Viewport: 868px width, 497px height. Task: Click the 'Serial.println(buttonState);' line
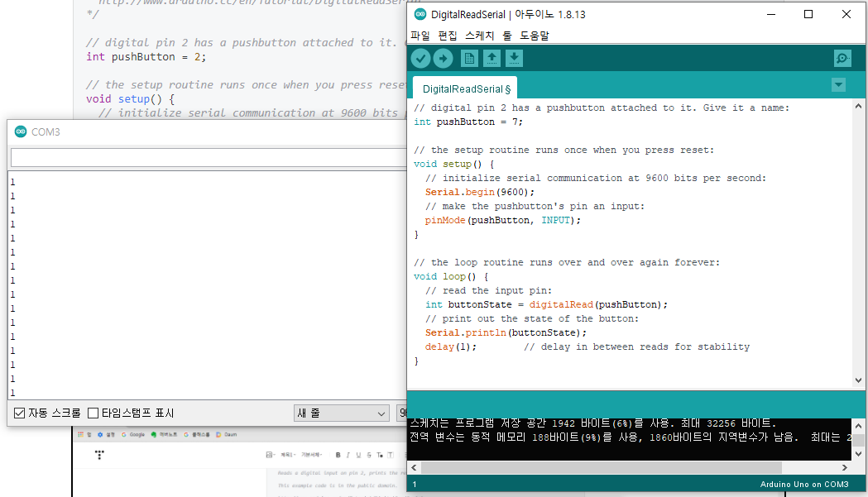coord(506,332)
